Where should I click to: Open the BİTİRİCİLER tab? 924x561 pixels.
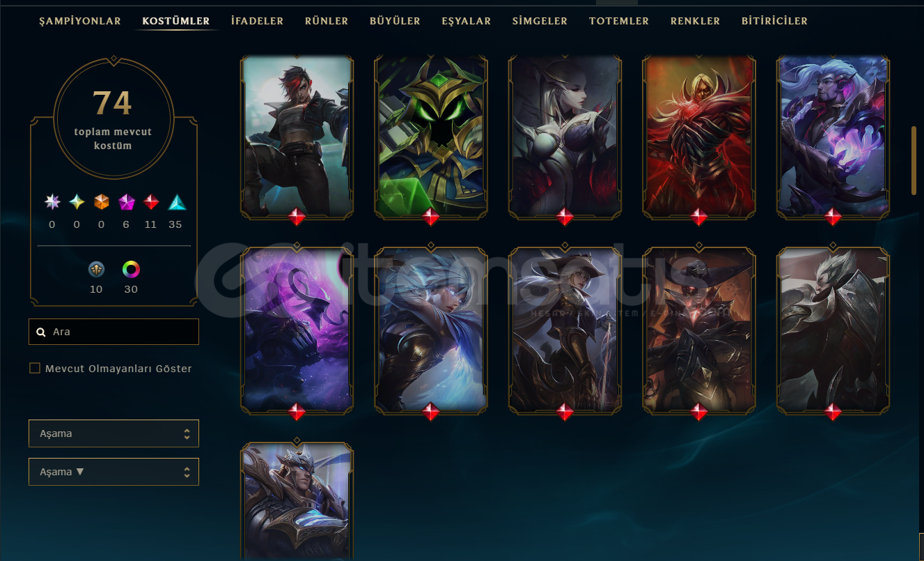coord(774,21)
